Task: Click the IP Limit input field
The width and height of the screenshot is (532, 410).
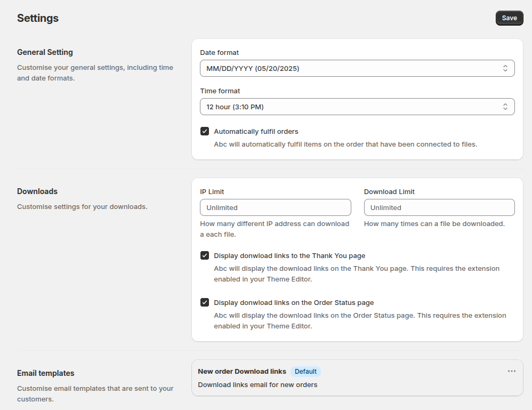Action: tap(275, 207)
